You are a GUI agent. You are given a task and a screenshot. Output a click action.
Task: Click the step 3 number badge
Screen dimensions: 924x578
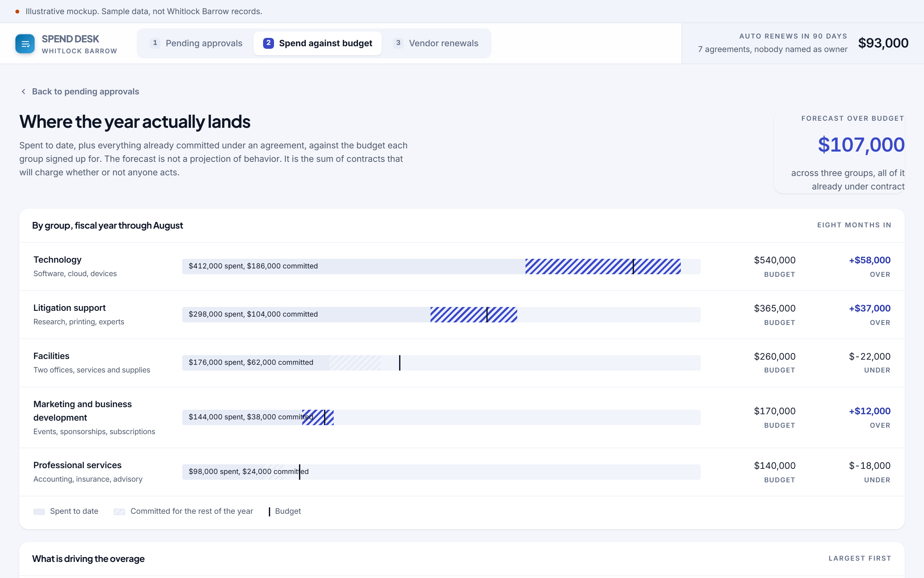click(x=398, y=43)
